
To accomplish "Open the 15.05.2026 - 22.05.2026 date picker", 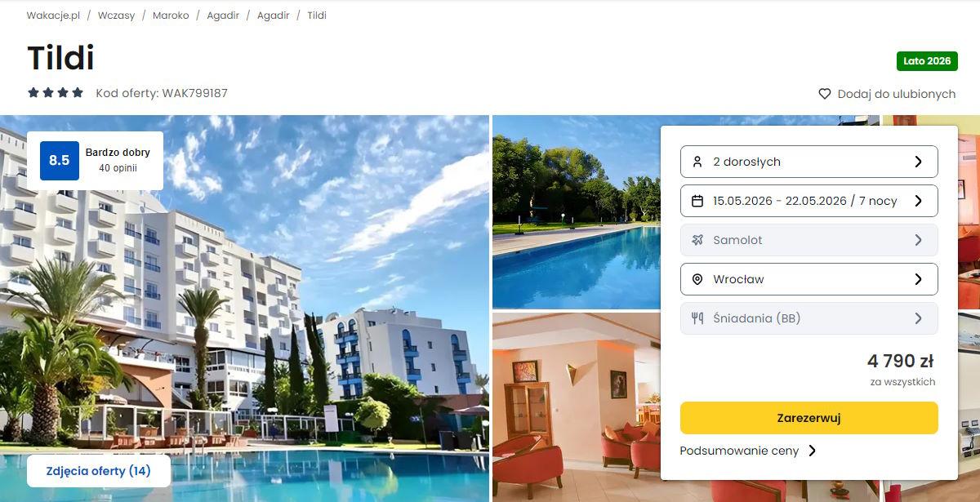I will point(809,201).
